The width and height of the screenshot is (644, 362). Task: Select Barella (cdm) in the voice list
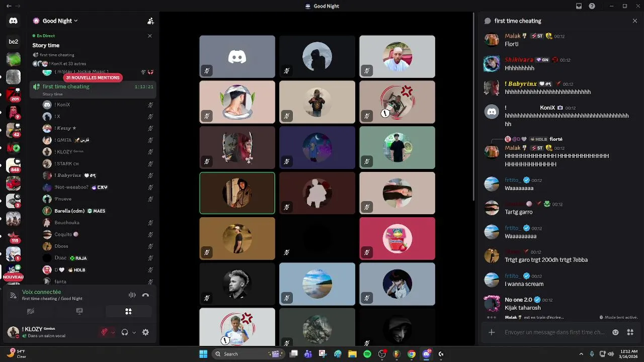click(99, 211)
